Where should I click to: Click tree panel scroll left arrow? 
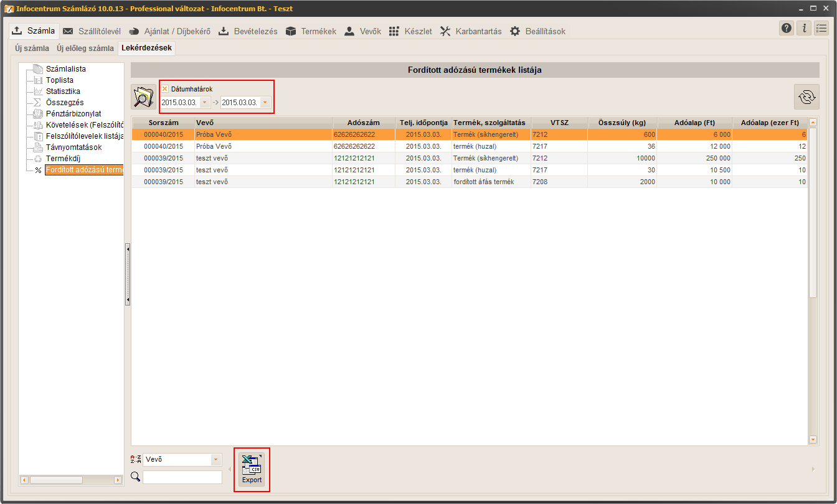(24, 480)
